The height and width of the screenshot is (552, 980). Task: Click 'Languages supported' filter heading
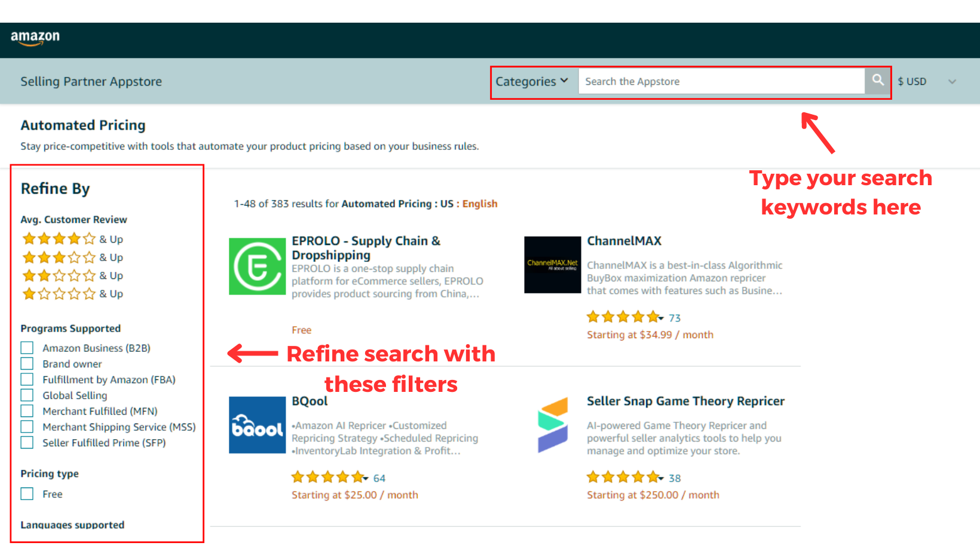tap(72, 525)
